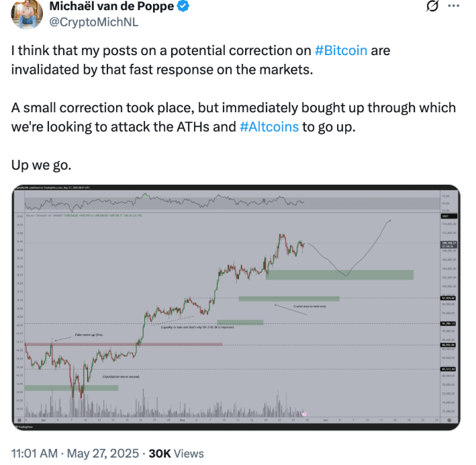The height and width of the screenshot is (465, 476).
Task: Open the 11:01 AM · May 27, 2025 timestamp
Action: (x=75, y=454)
